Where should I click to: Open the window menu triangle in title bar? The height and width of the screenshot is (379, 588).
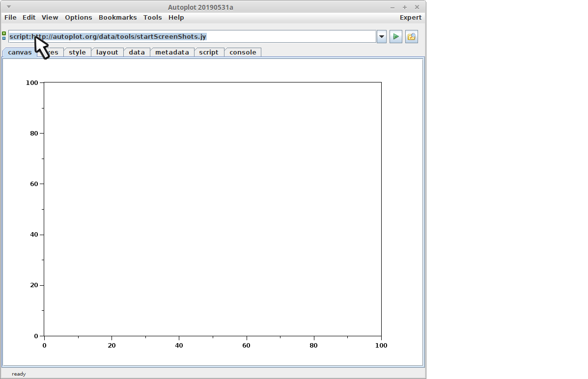click(x=8, y=7)
